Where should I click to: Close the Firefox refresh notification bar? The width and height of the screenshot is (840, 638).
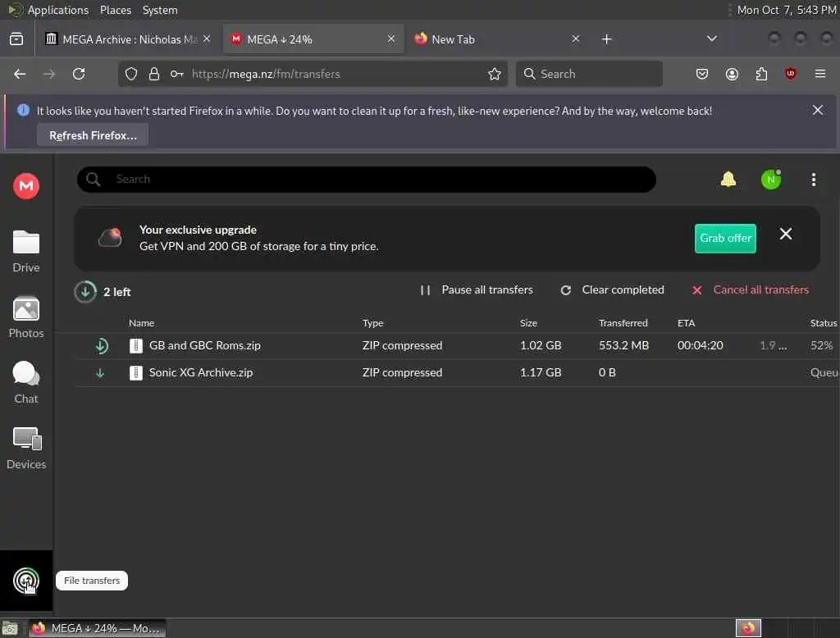point(818,111)
